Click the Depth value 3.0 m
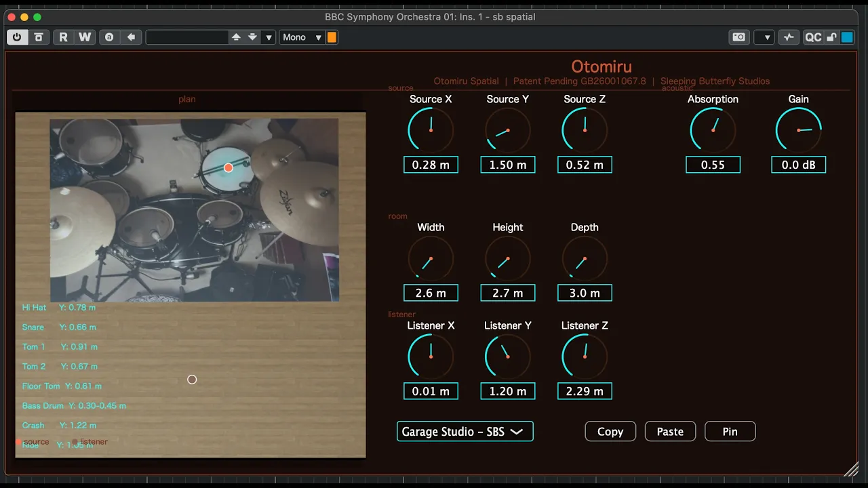868x488 pixels. pyautogui.click(x=585, y=293)
